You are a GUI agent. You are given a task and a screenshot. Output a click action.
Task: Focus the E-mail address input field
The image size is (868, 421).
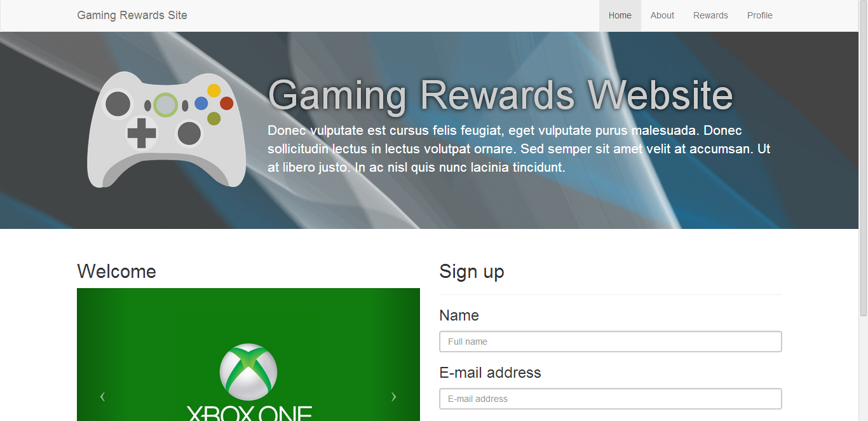[x=610, y=399]
